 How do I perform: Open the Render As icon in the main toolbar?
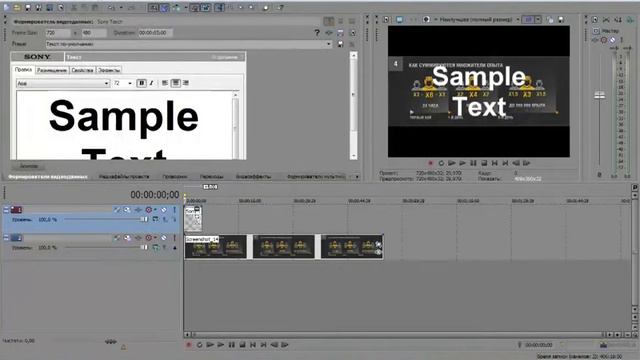click(x=50, y=7)
